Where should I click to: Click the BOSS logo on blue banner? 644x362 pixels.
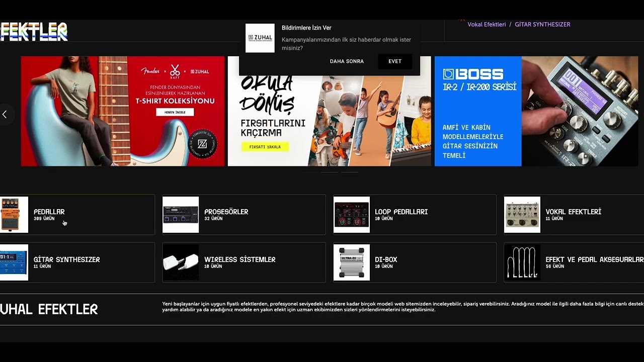[x=473, y=74]
